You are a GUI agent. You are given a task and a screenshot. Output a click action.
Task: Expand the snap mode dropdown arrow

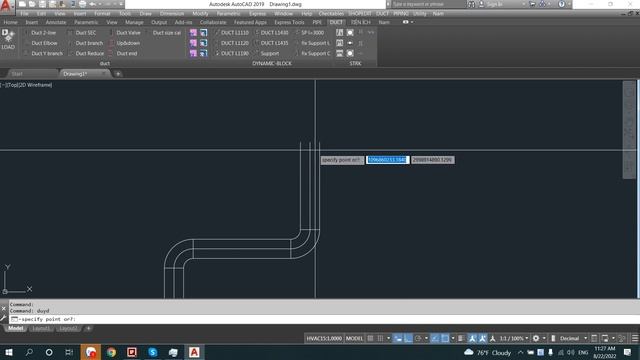[x=389, y=338]
